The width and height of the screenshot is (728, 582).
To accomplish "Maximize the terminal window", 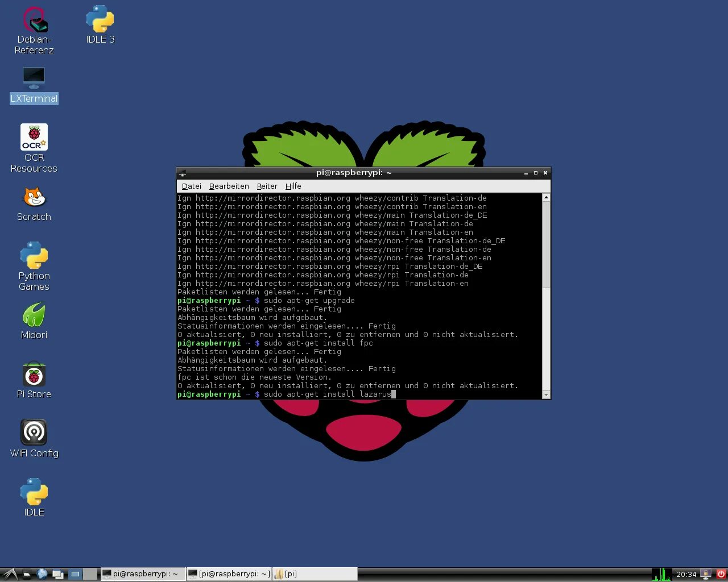I will pos(535,173).
